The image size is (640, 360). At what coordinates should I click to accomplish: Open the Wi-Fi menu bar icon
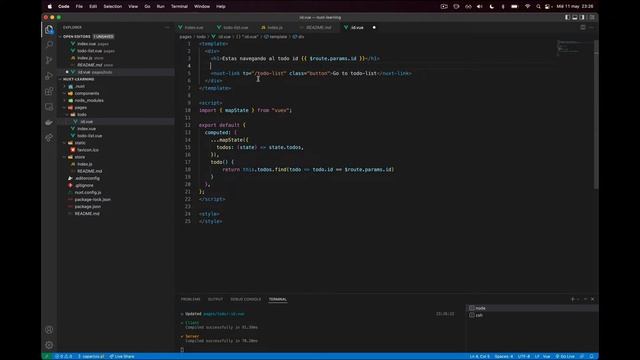click(x=527, y=6)
